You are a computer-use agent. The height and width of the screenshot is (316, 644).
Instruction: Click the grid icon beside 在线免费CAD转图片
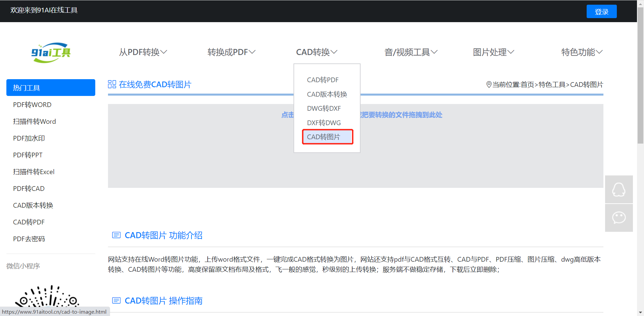pos(112,84)
